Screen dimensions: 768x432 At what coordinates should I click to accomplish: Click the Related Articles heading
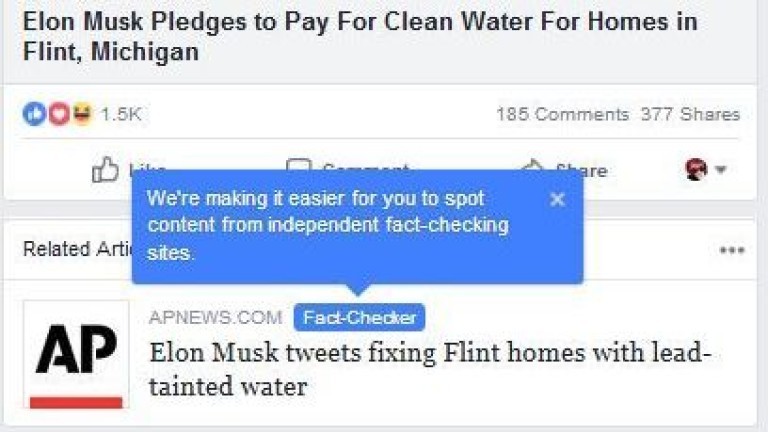pyautogui.click(x=77, y=249)
